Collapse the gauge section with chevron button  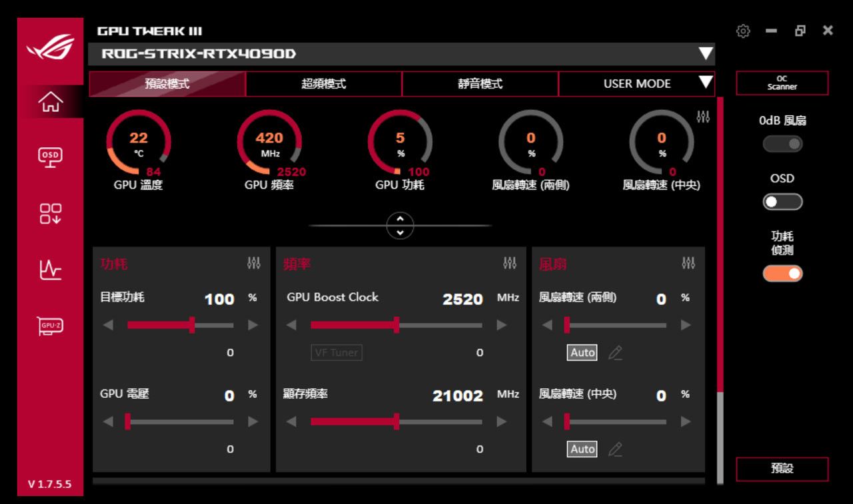point(400,226)
